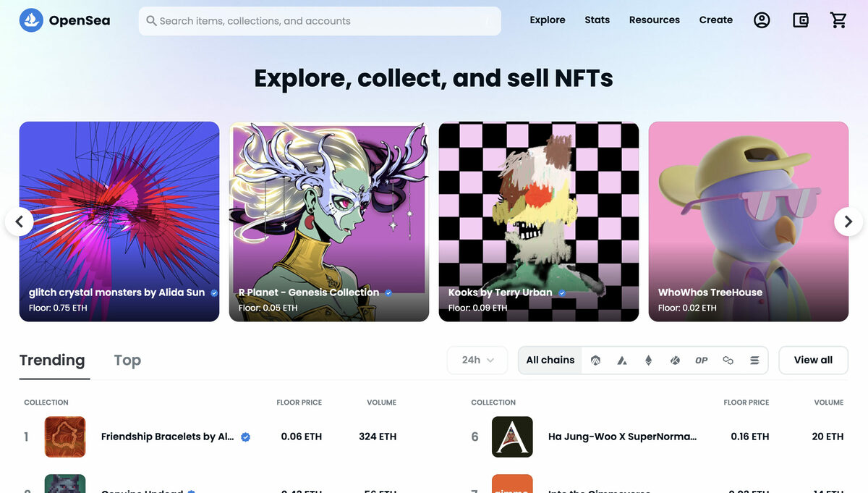Select the Klaytn chain filter icon

click(675, 360)
